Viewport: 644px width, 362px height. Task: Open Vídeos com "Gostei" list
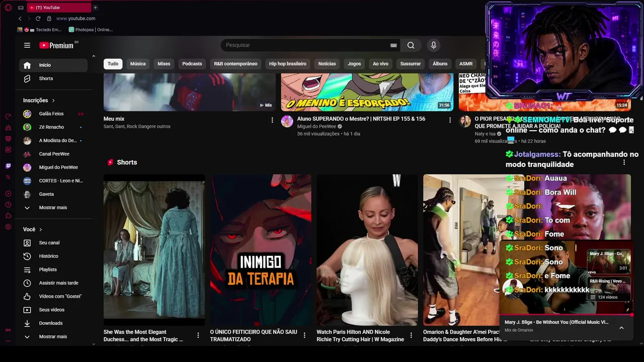pyautogui.click(x=53, y=297)
